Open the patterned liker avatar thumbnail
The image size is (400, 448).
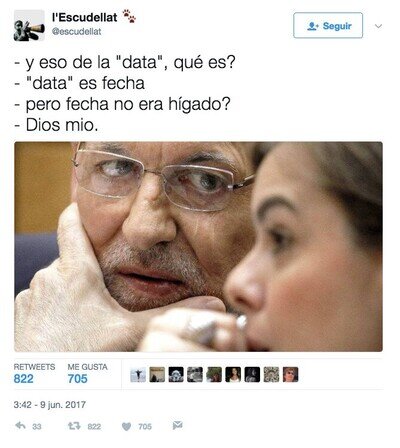[271, 375]
